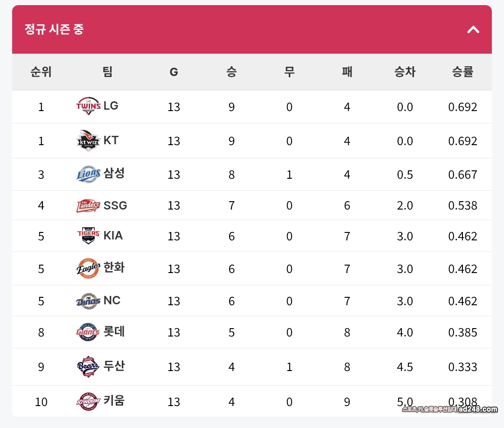Click the 승률 column header
The width and height of the screenshot is (504, 428).
462,72
